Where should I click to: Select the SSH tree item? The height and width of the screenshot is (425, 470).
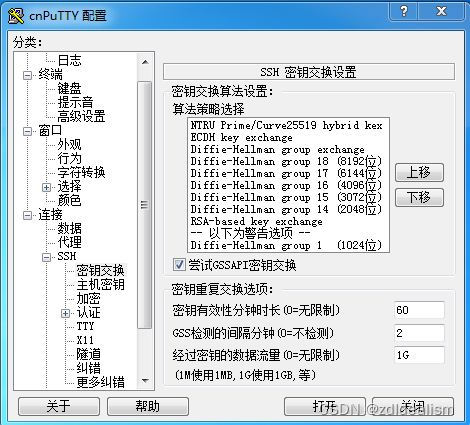67,256
